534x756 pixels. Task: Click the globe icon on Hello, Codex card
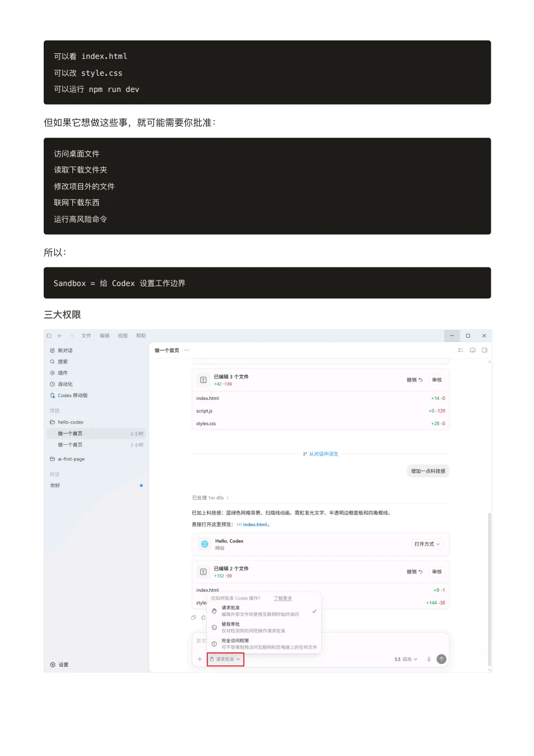pos(204,544)
